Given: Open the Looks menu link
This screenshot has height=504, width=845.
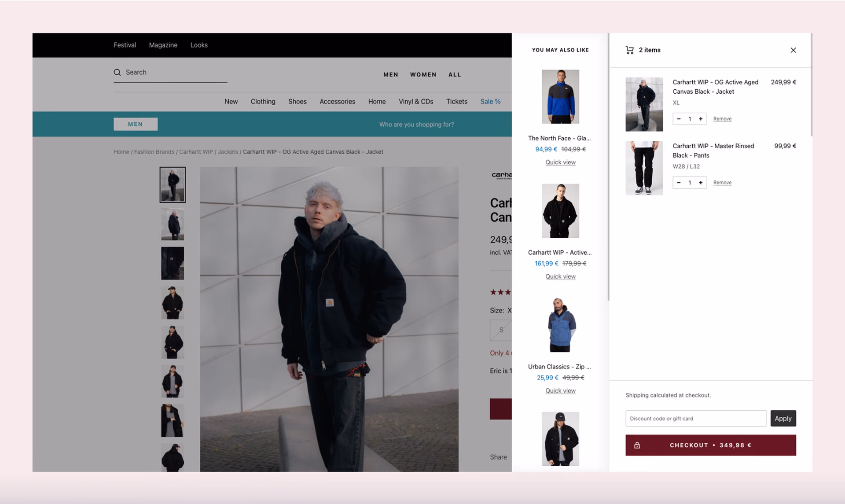Looking at the screenshot, I should (199, 45).
